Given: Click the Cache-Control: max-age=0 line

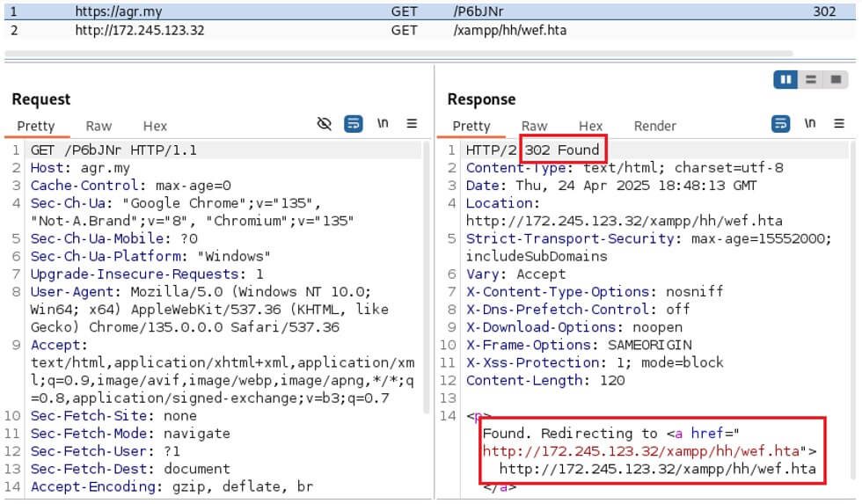Looking at the screenshot, I should 130,186.
